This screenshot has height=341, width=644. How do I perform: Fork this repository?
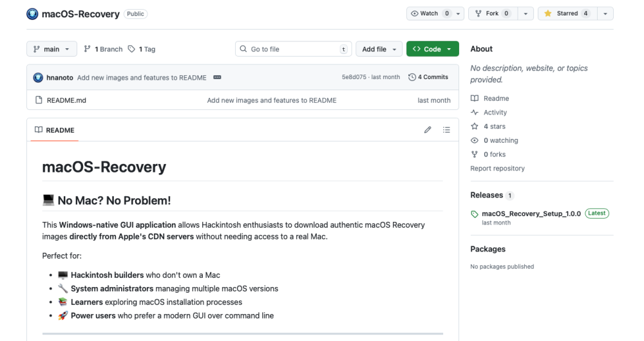click(493, 14)
